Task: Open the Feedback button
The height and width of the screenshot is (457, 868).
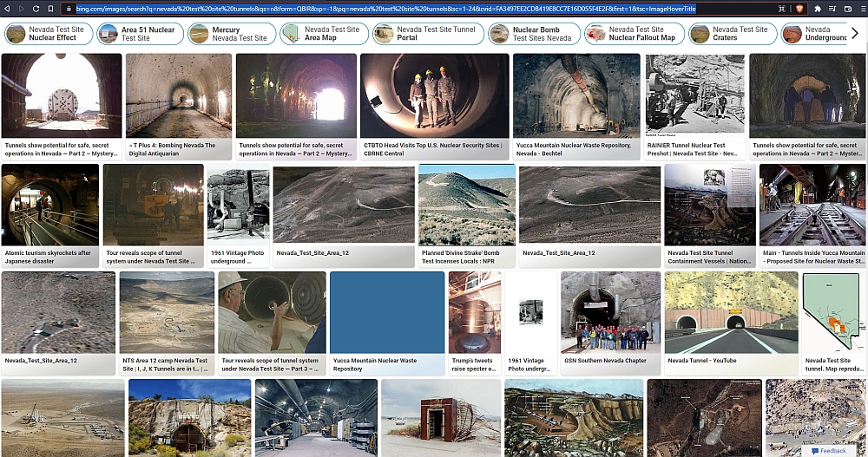Action: (829, 451)
